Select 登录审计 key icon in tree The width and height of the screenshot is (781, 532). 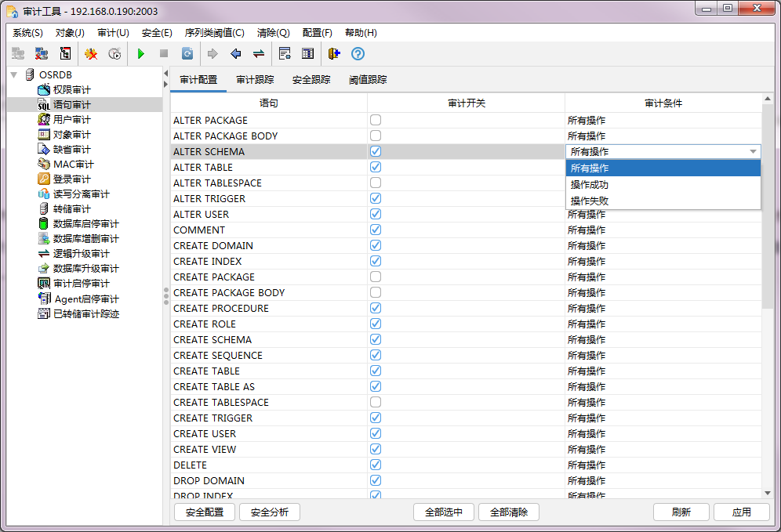pyautogui.click(x=44, y=179)
